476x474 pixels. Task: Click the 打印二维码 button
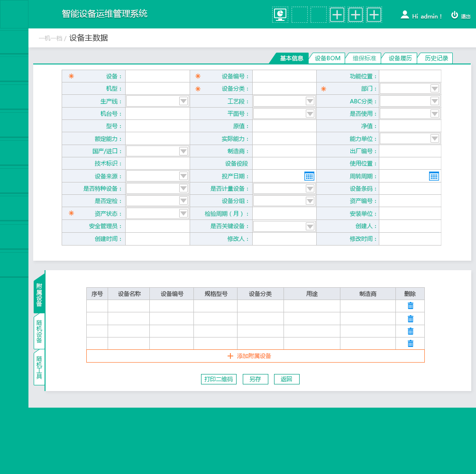[x=219, y=379]
